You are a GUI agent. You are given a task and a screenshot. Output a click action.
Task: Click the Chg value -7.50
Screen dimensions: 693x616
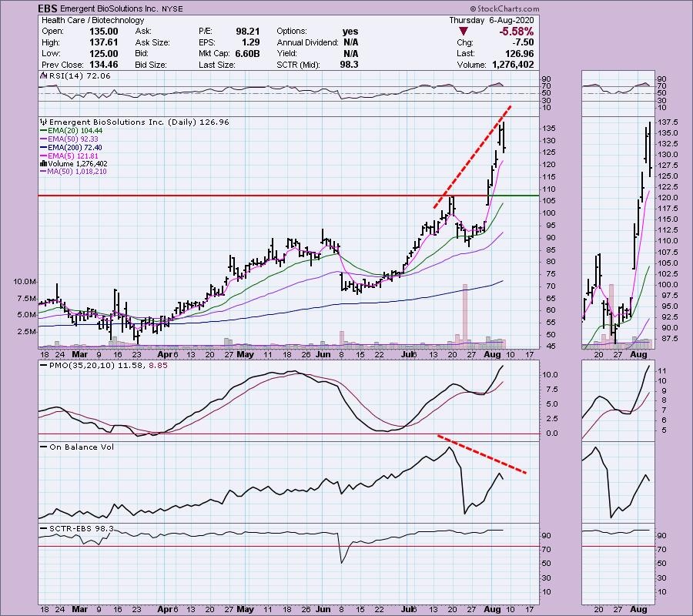[524, 42]
